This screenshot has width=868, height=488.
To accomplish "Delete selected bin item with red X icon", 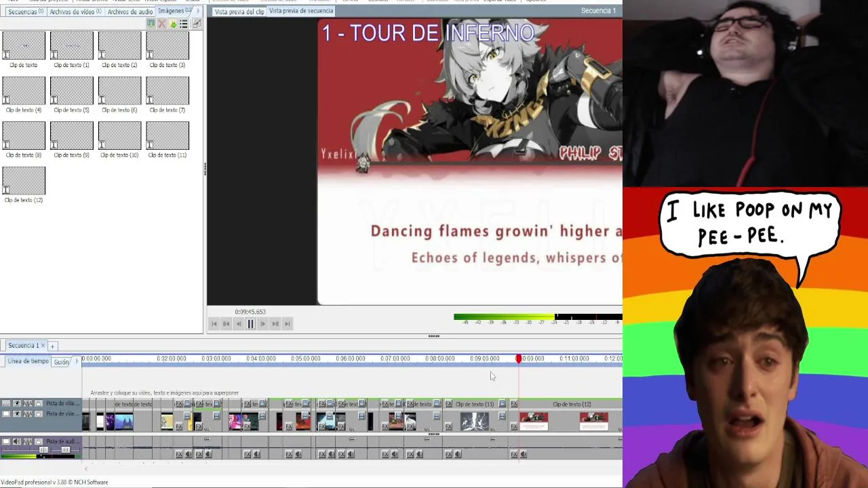I will click(x=161, y=24).
